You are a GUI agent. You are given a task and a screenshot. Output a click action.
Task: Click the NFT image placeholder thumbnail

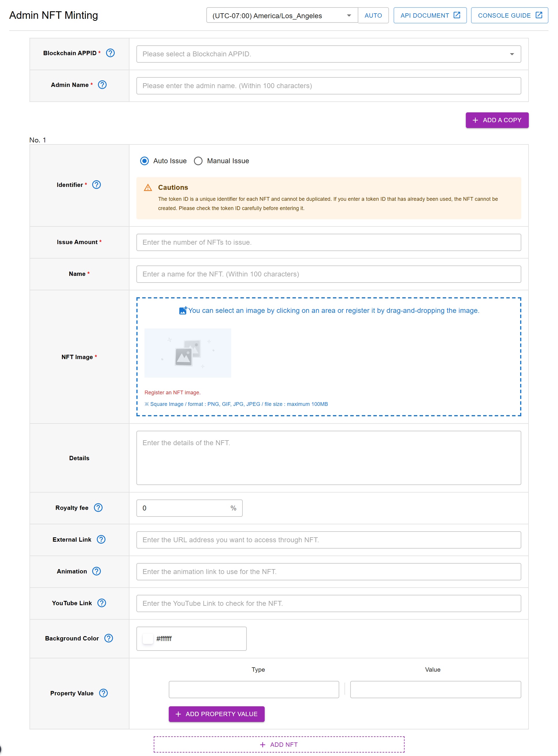[x=188, y=353]
